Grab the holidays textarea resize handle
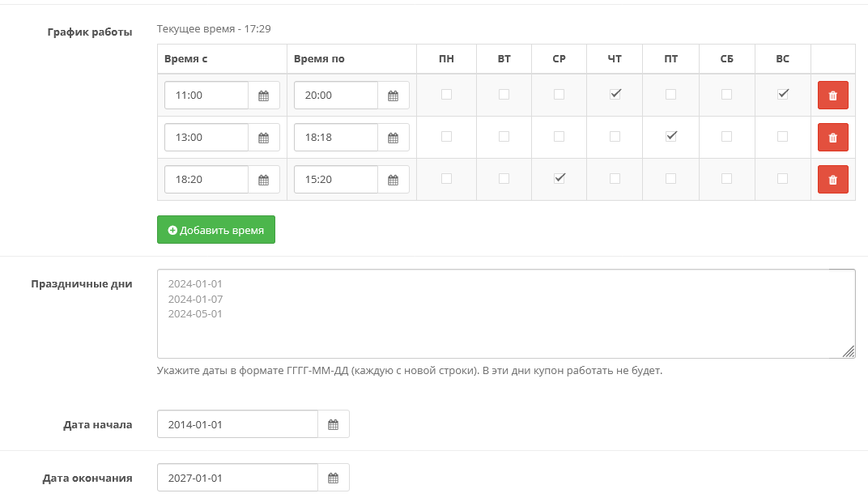 coord(849,351)
